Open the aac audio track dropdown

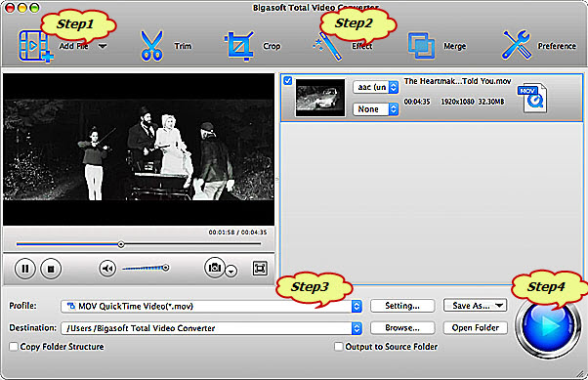point(375,87)
